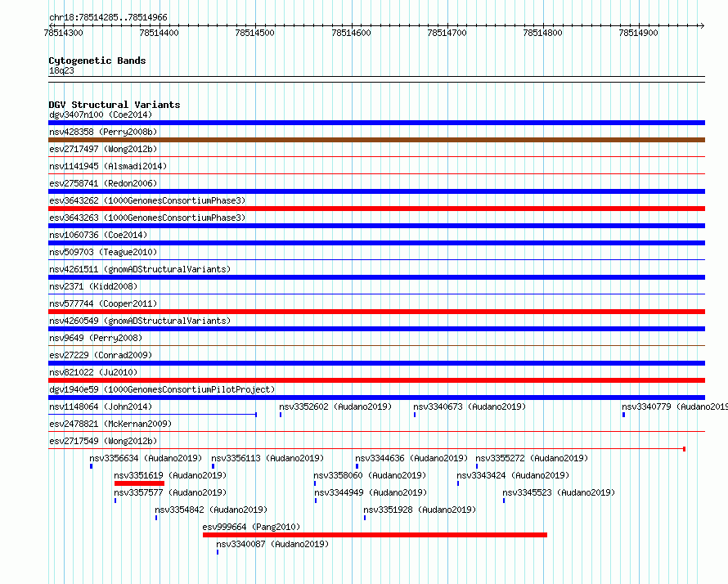Open variant esv999664 (Pang2010) label
728x584 pixels.
pos(251,527)
